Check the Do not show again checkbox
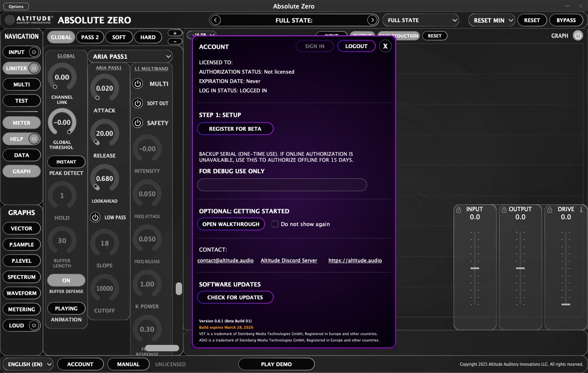The width and height of the screenshot is (588, 373). click(x=274, y=224)
